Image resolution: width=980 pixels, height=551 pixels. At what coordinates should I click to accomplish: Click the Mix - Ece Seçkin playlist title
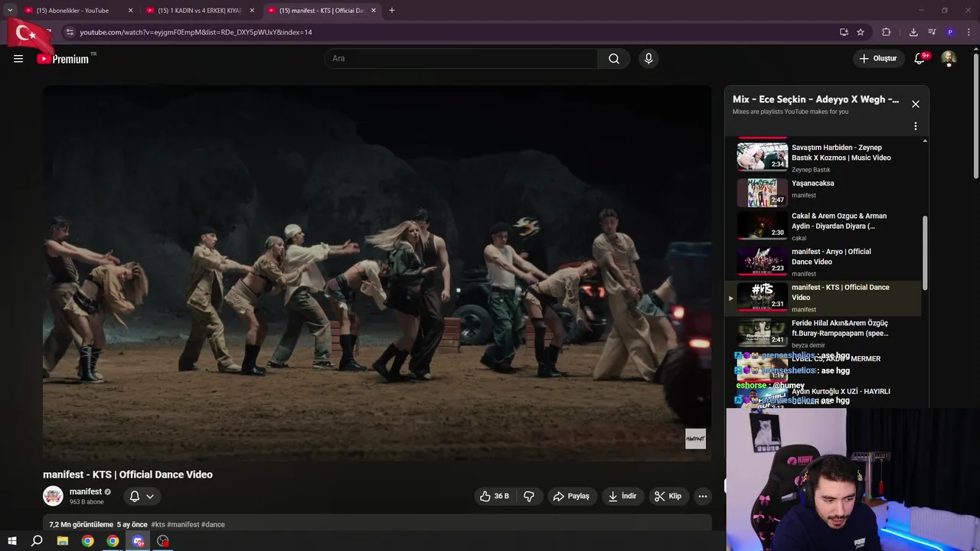click(815, 99)
